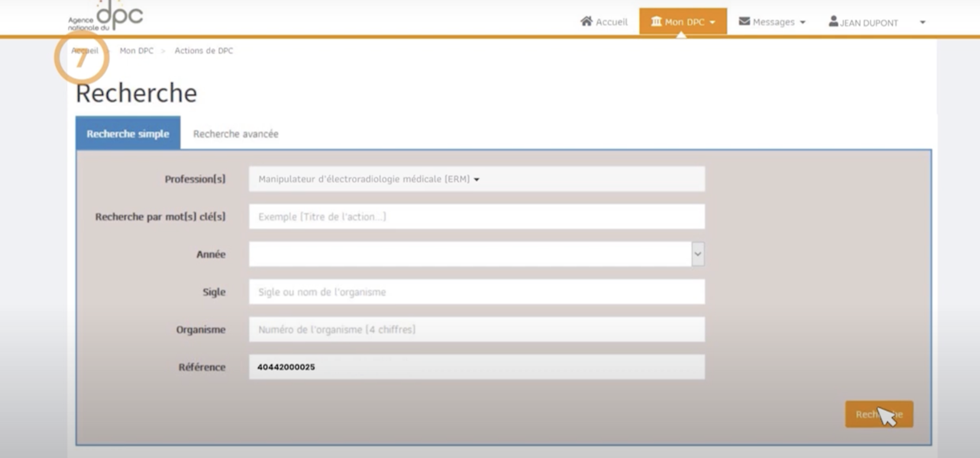Screen dimensions: 980x458
Task: Click the Organisme label
Action: (x=201, y=329)
